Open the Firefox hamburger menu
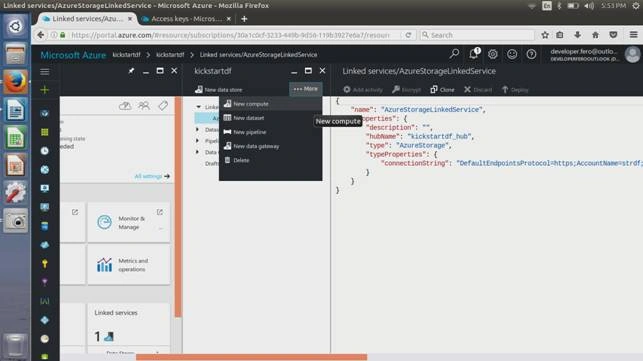 [634, 35]
